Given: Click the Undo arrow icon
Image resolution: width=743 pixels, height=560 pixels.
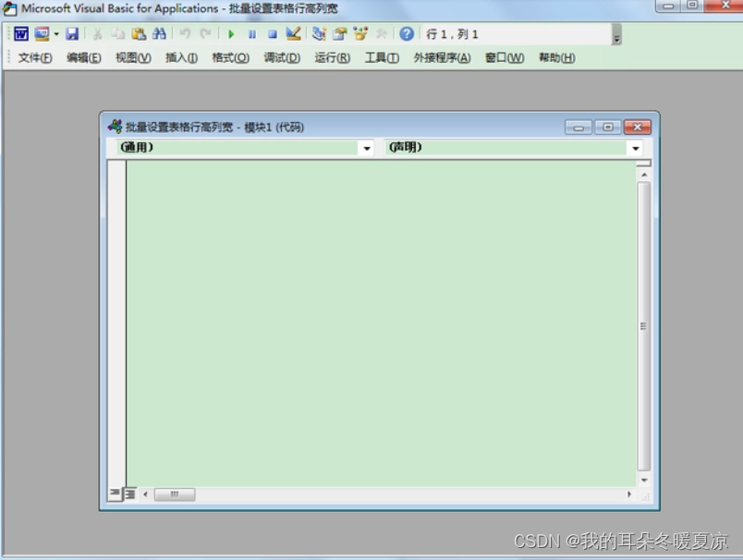Looking at the screenshot, I should pos(185,34).
